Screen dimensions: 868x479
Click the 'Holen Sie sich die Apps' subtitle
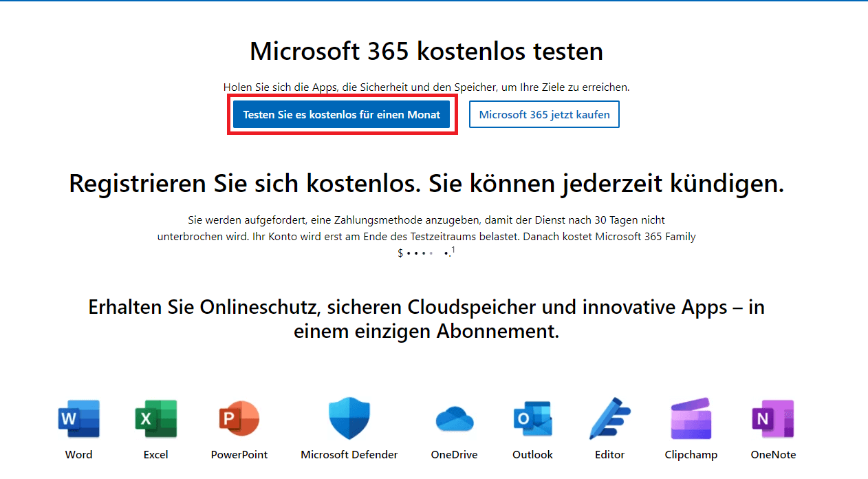point(426,87)
